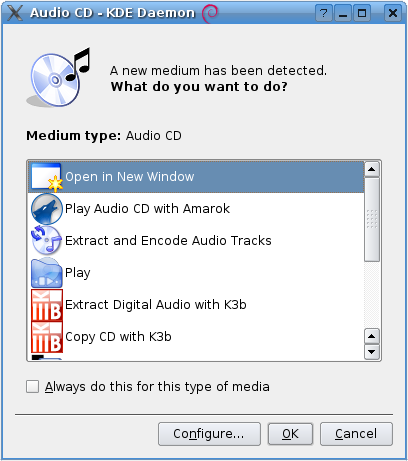
Task: Click the X window menu icon in title bar
Action: pos(15,13)
